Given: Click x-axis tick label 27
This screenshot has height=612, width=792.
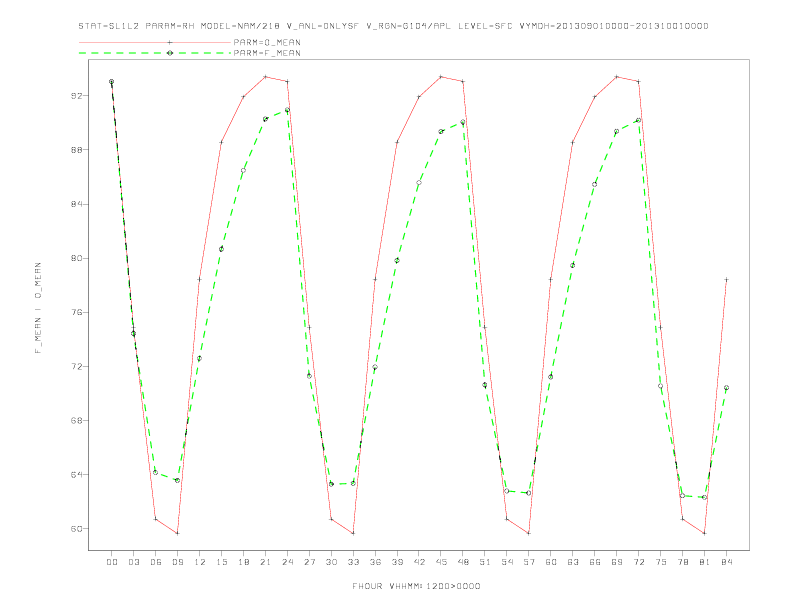Looking at the screenshot, I should click(309, 562).
